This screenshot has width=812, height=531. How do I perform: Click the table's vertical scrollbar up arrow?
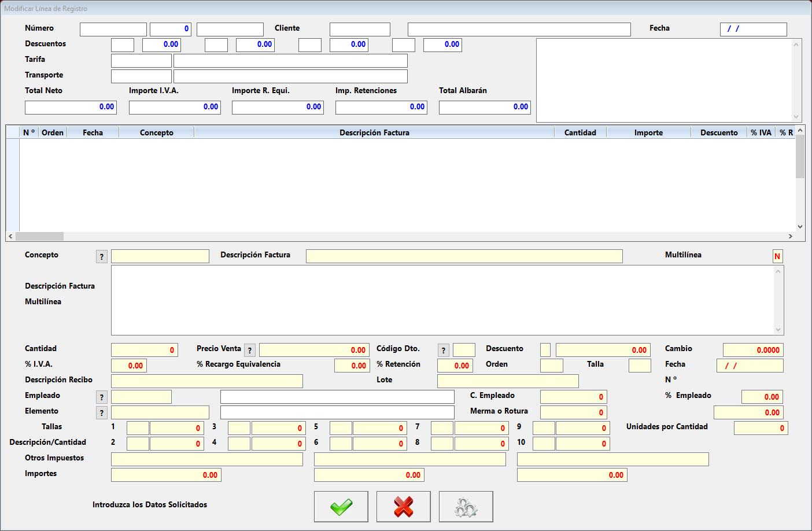click(800, 131)
